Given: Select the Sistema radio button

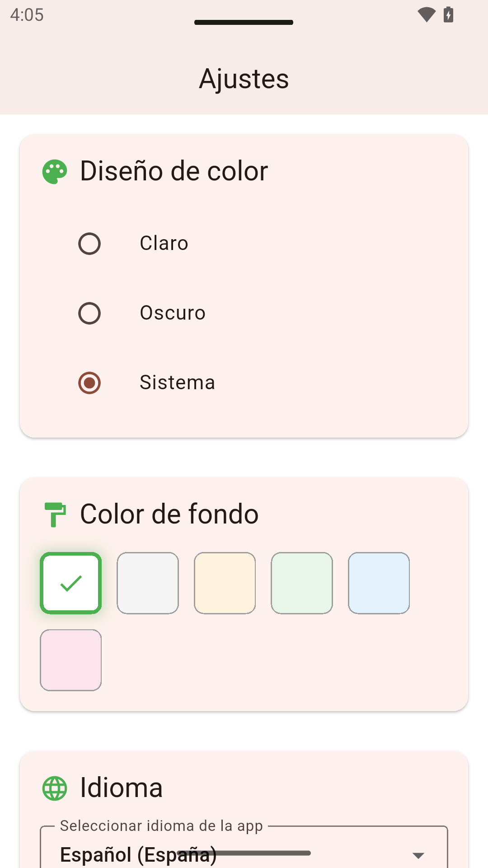Looking at the screenshot, I should pos(89,383).
